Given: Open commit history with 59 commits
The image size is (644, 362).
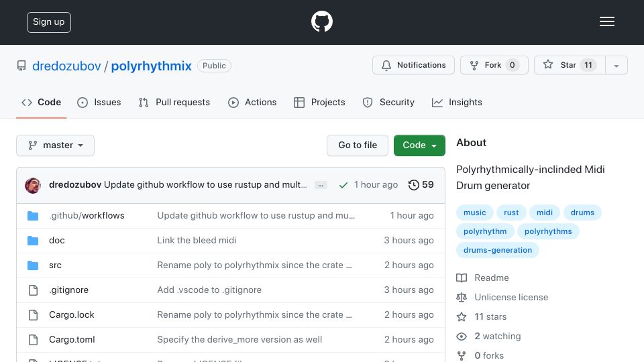Looking at the screenshot, I should click(421, 185).
